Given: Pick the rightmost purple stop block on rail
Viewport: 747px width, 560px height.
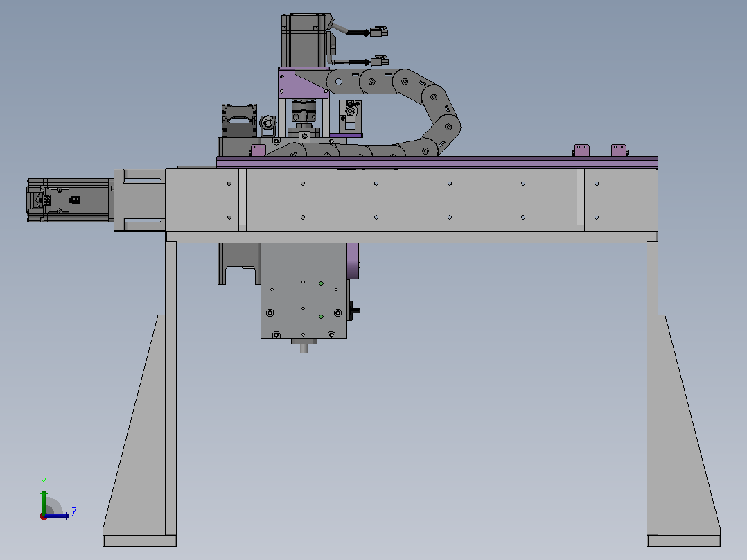Looking at the screenshot, I should pos(618,150).
